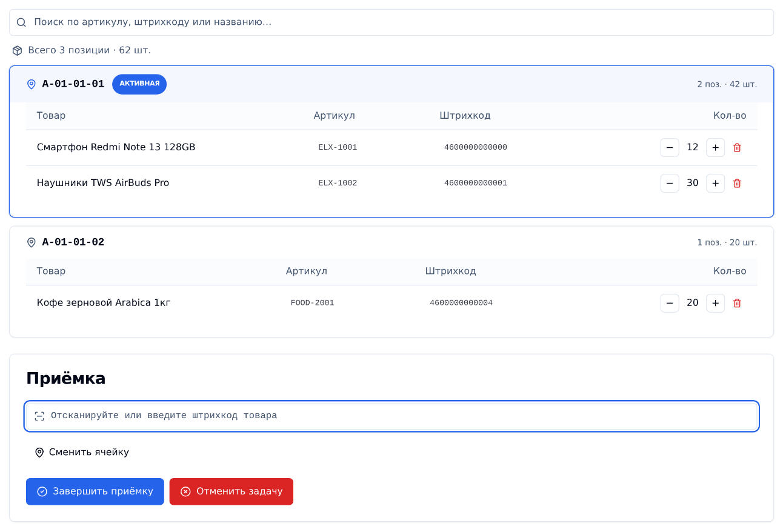783x532 pixels.
Task: Click Сменить ячейку button
Action: click(82, 452)
